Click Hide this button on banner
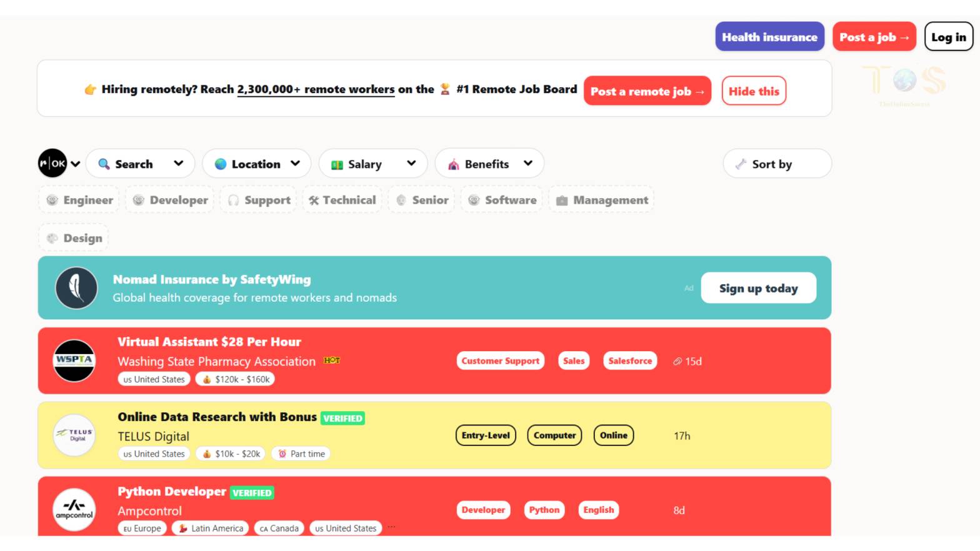Image resolution: width=980 pixels, height=551 pixels. coord(754,91)
